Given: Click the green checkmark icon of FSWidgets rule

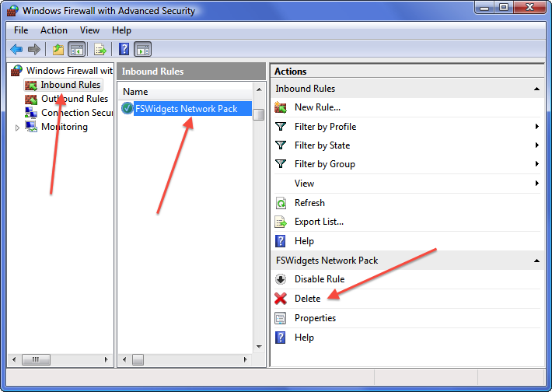Looking at the screenshot, I should (x=127, y=108).
